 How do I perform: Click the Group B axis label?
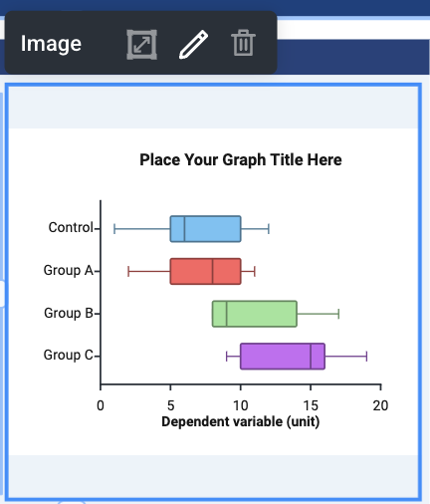click(x=69, y=313)
